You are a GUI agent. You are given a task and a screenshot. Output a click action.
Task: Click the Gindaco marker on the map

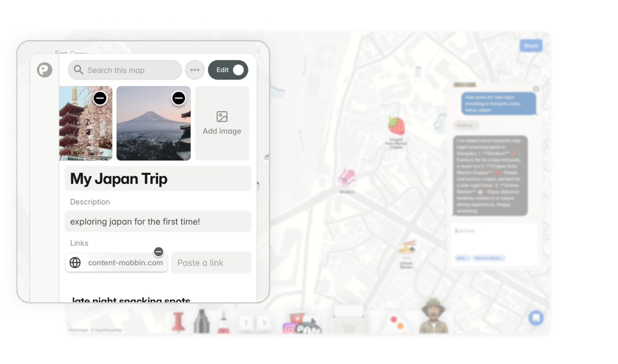point(346,178)
